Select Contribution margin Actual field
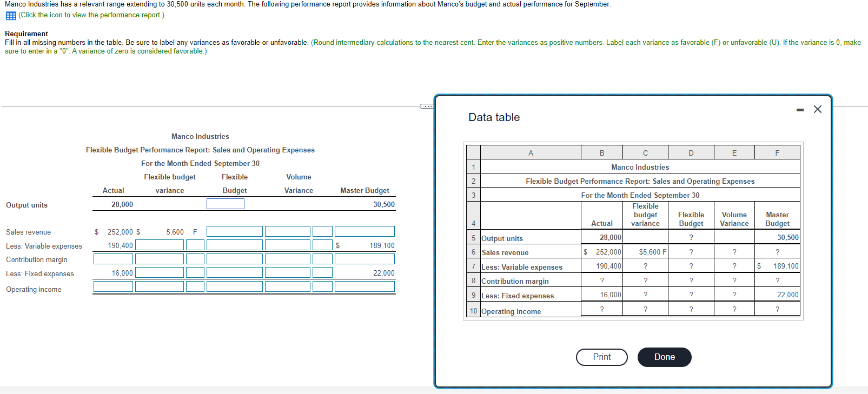 (113, 259)
